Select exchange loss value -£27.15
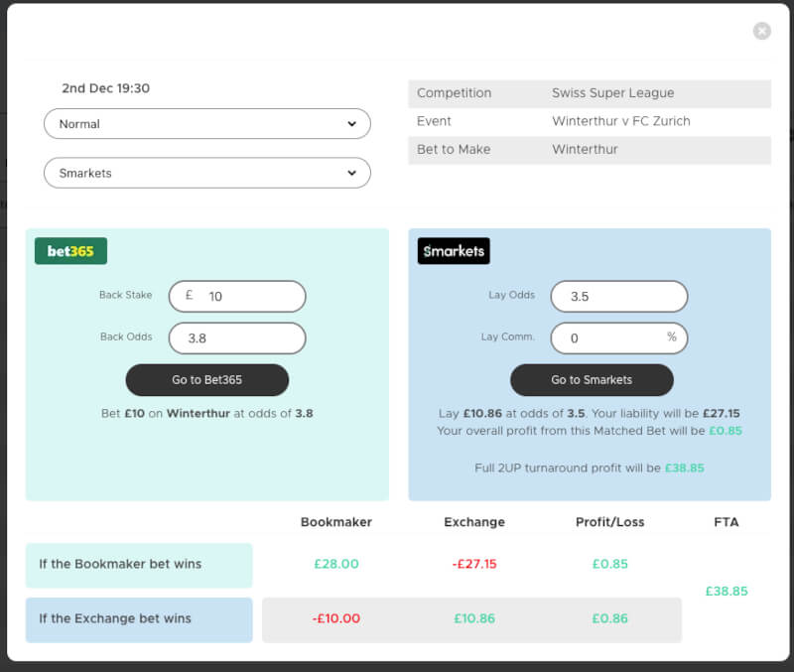 pos(474,564)
